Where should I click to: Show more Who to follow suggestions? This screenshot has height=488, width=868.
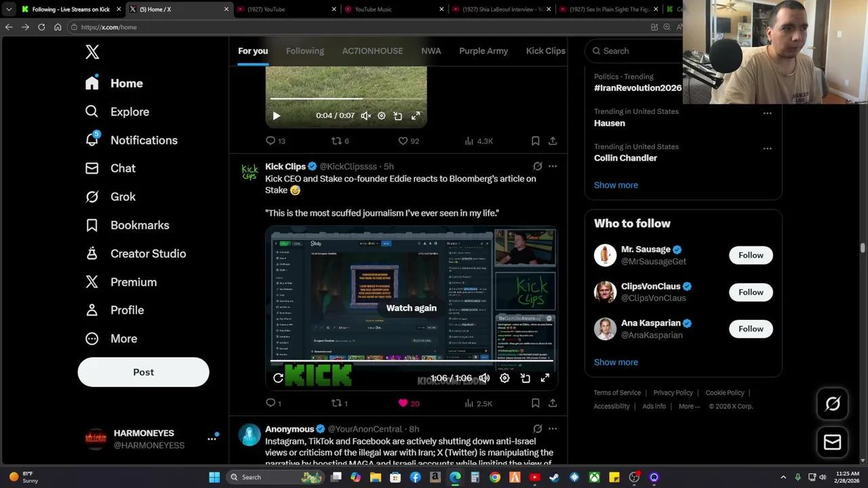(x=616, y=362)
